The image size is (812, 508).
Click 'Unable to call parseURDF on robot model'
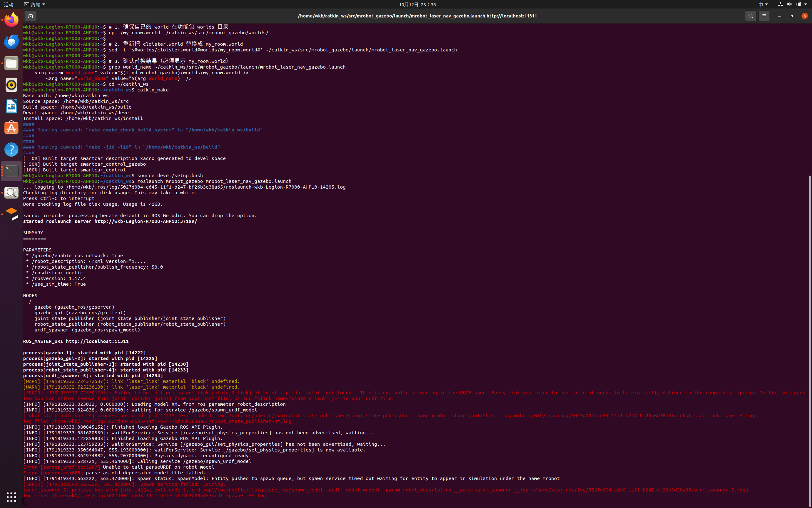[158, 467]
